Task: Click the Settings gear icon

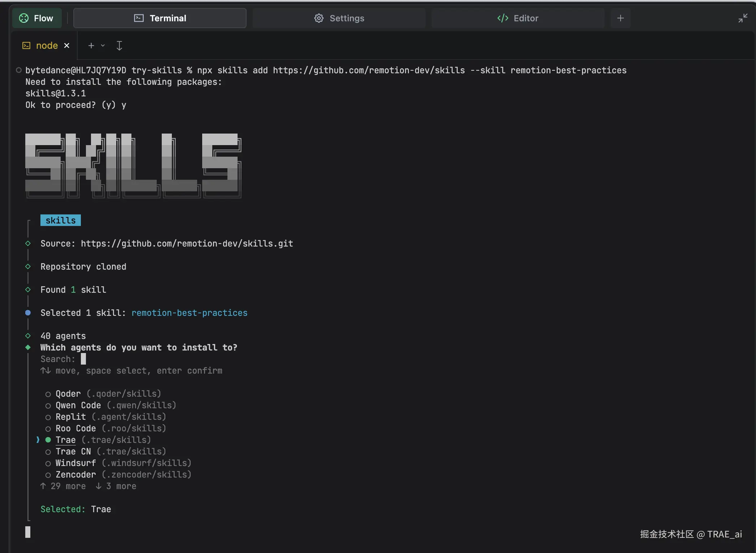Action: [x=319, y=18]
